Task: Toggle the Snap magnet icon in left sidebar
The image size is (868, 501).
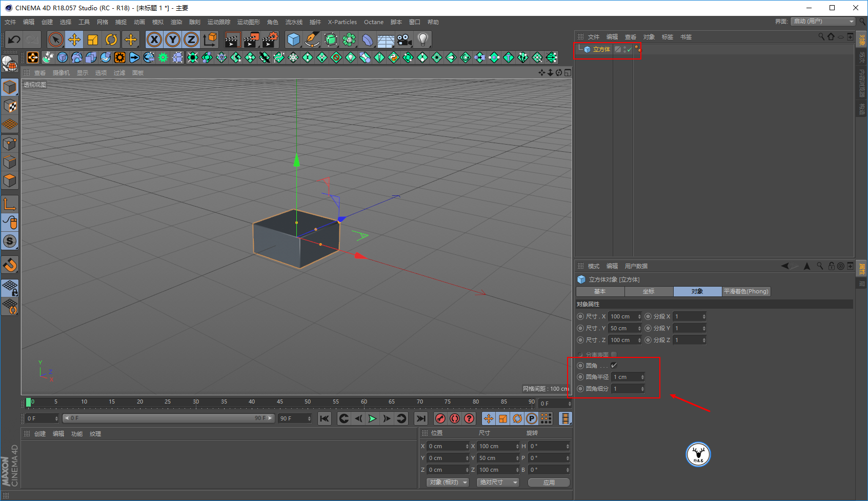Action: [10, 265]
